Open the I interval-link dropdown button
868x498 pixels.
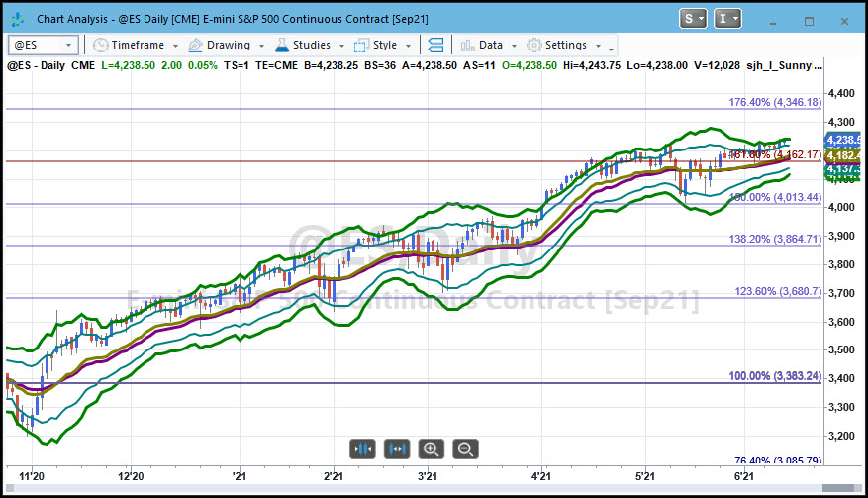727,19
